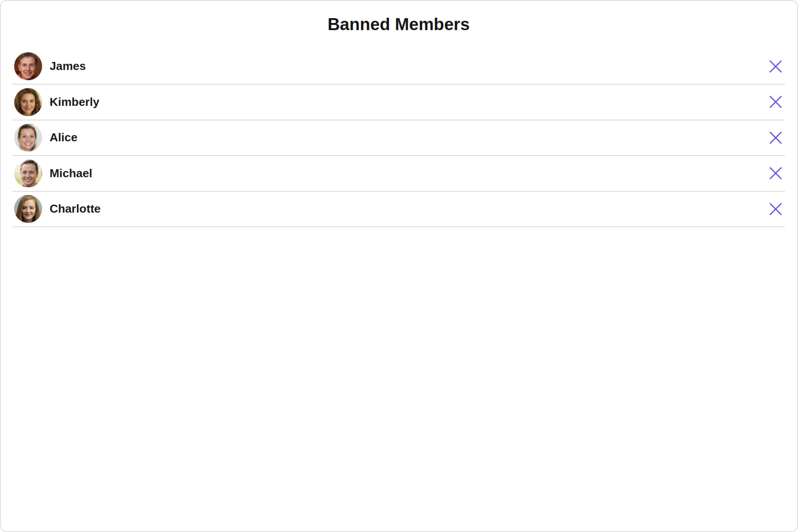The width and height of the screenshot is (798, 532).
Task: Click Charlotte's profile picture
Action: [x=28, y=209]
